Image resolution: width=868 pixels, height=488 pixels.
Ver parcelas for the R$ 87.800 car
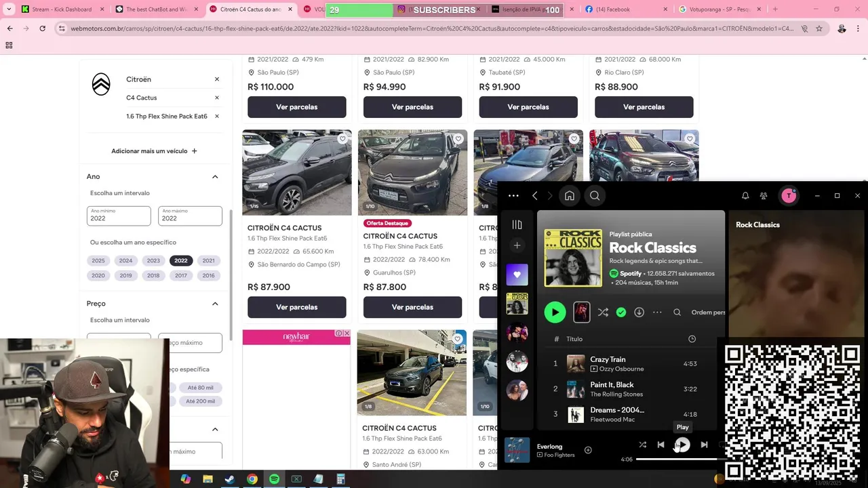pyautogui.click(x=412, y=307)
